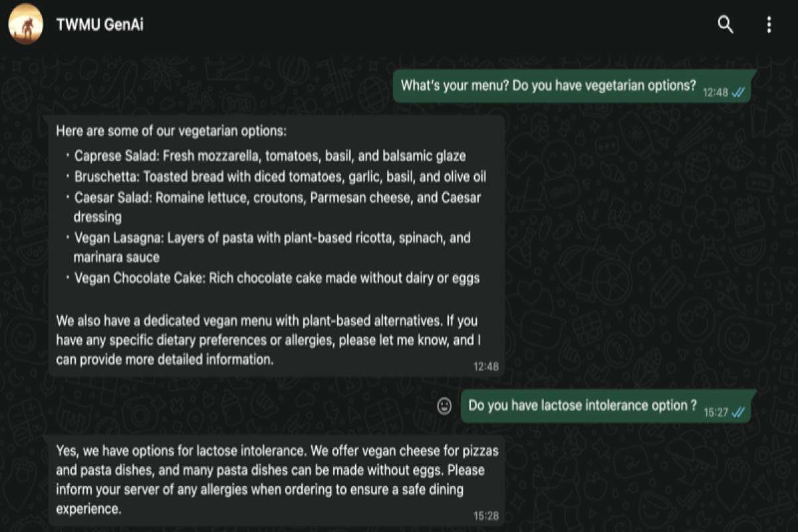Select the "Do you have lactose intolerance option" message
Viewport: 798px width, 532px height.
click(x=606, y=406)
